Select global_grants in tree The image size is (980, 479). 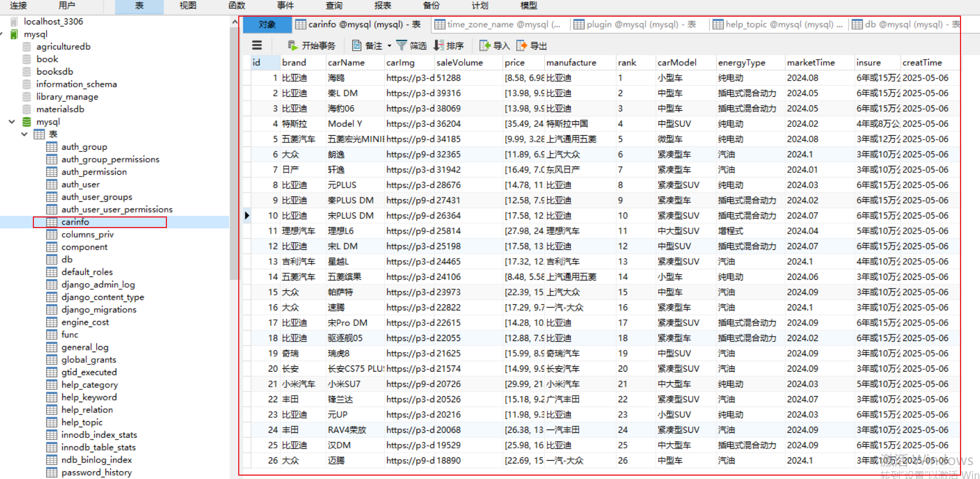click(89, 359)
